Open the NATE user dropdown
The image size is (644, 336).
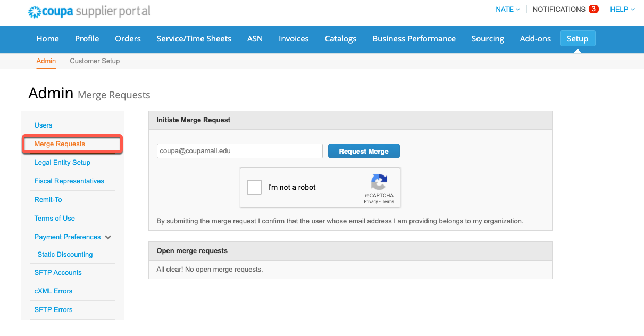507,9
